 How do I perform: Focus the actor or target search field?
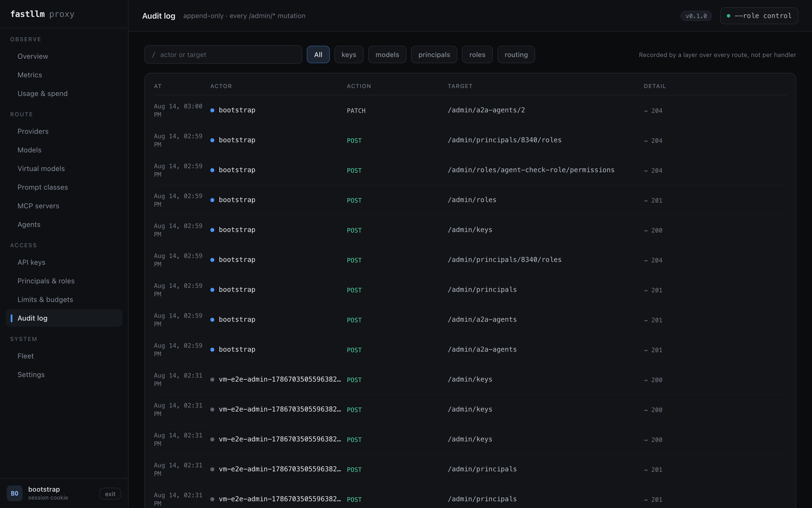click(x=223, y=55)
